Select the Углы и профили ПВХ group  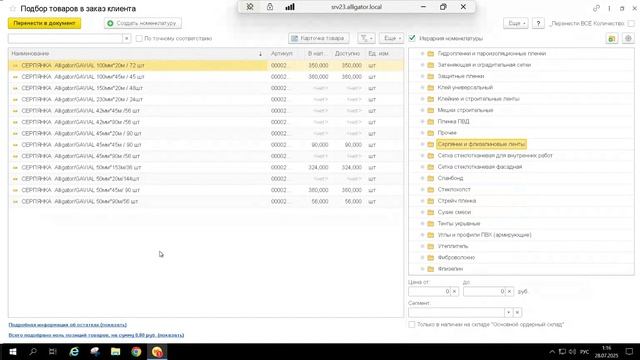pos(484,235)
